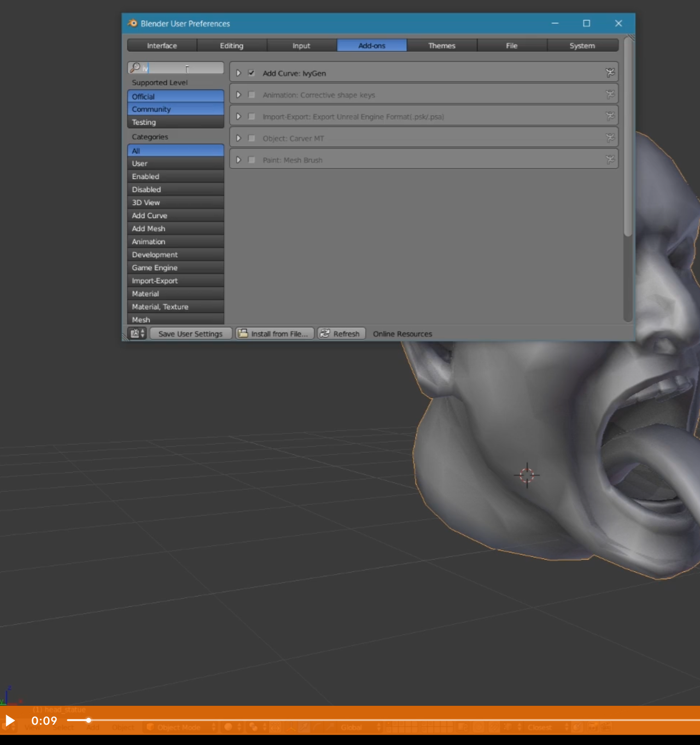Disable the Add Curve: IvyGen add-on checkbox

click(252, 73)
